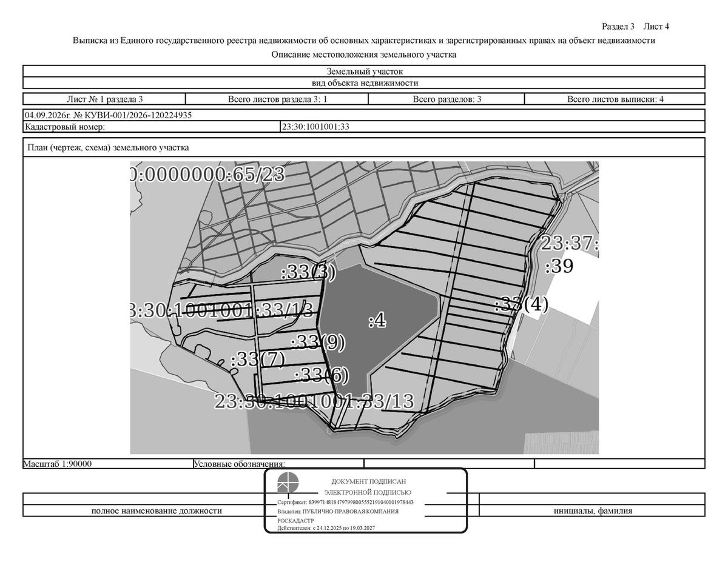
Task: Select the subtitle "Описание местоположения земельного участка"
Action: [364, 55]
